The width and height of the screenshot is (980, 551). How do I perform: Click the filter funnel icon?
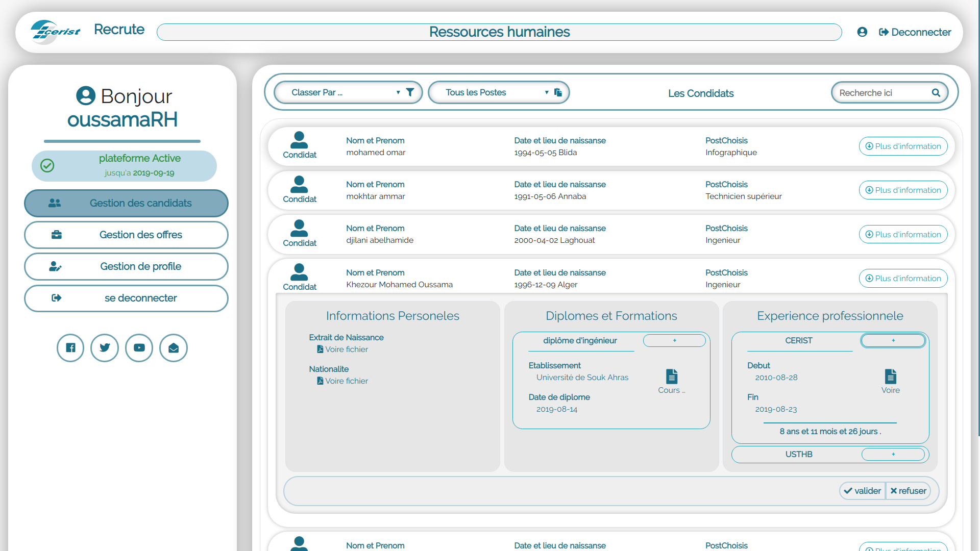pos(410,92)
